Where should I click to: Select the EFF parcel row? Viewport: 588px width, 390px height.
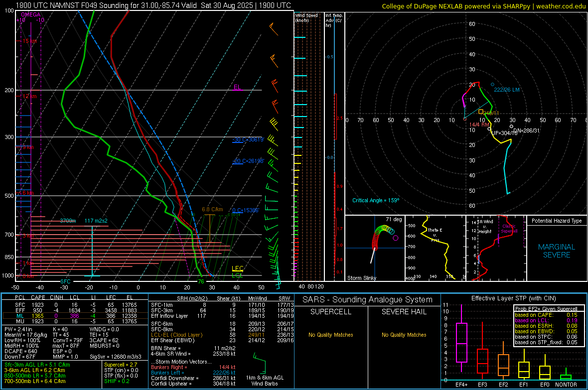click(75, 310)
